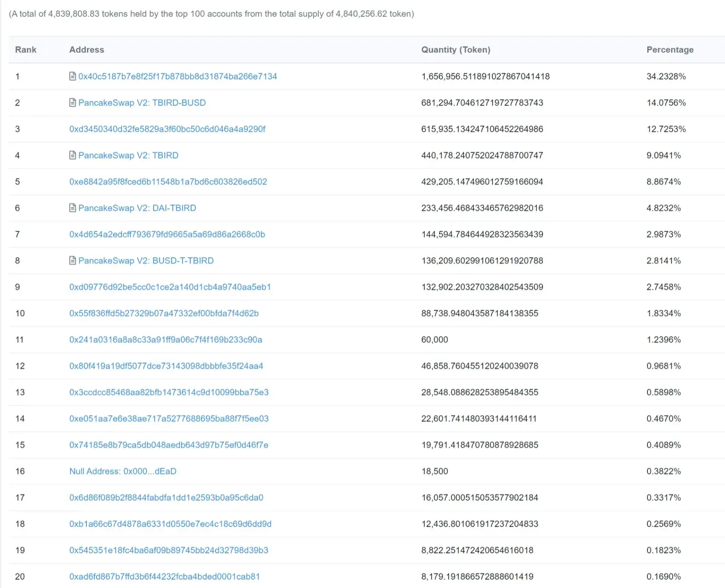Open address 0x3ccdcc85468aa82bfb1473614c9d10099bba75e3

(169, 392)
